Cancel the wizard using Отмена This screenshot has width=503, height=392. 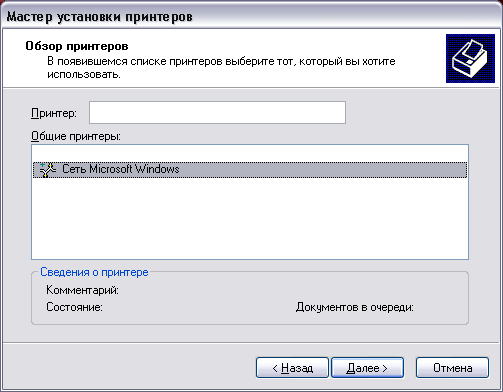click(x=452, y=368)
